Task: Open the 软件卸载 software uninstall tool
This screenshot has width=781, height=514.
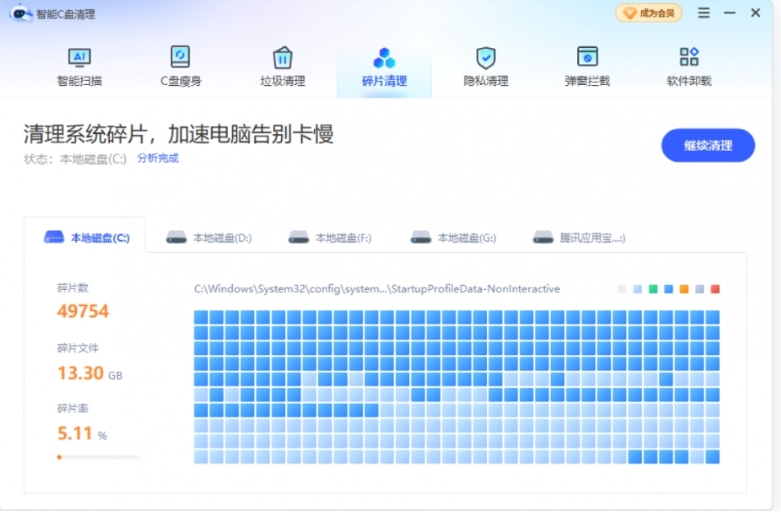Action: (689, 67)
